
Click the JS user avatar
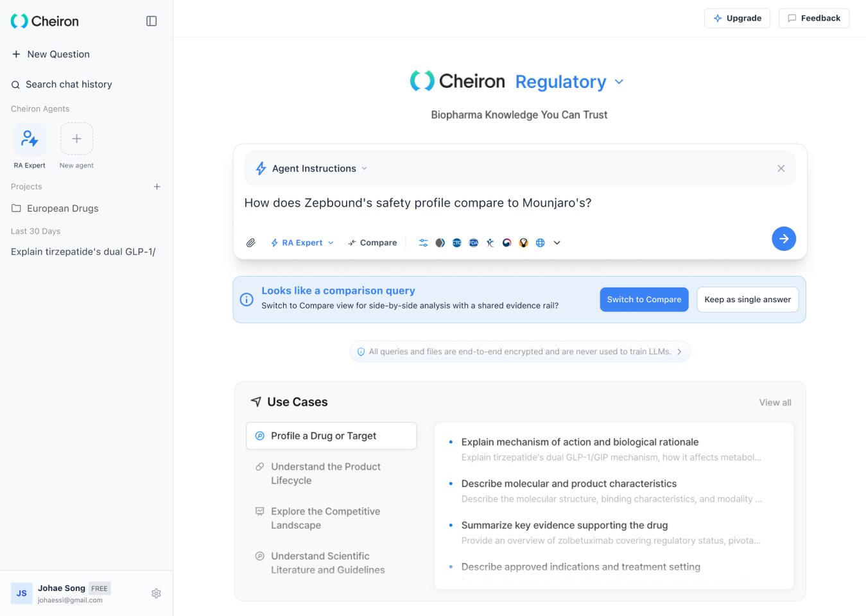[22, 594]
